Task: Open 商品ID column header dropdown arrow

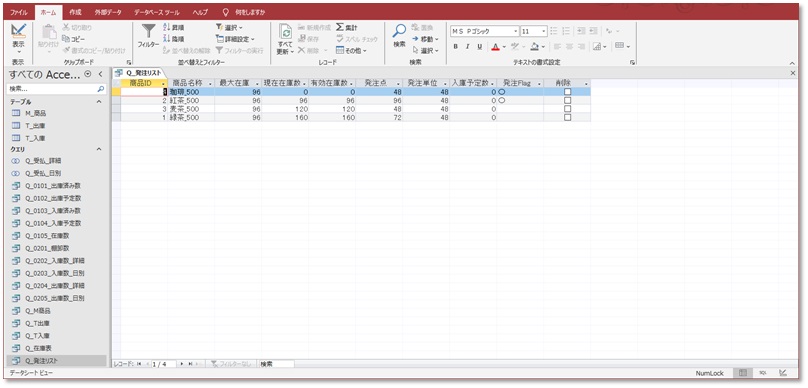Action: pyautogui.click(x=163, y=83)
